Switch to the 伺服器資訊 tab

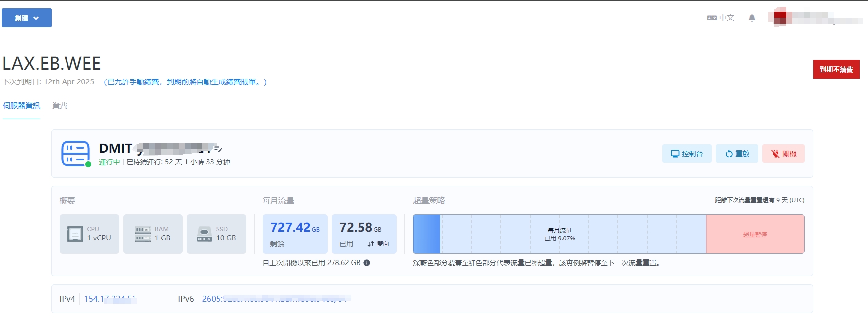[x=21, y=106]
